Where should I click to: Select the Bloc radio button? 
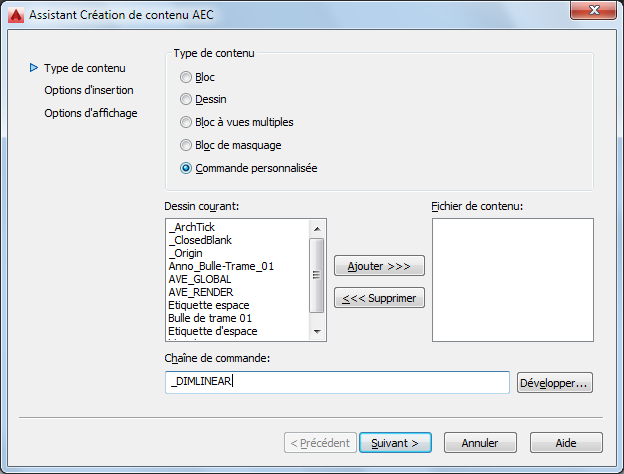click(x=186, y=77)
